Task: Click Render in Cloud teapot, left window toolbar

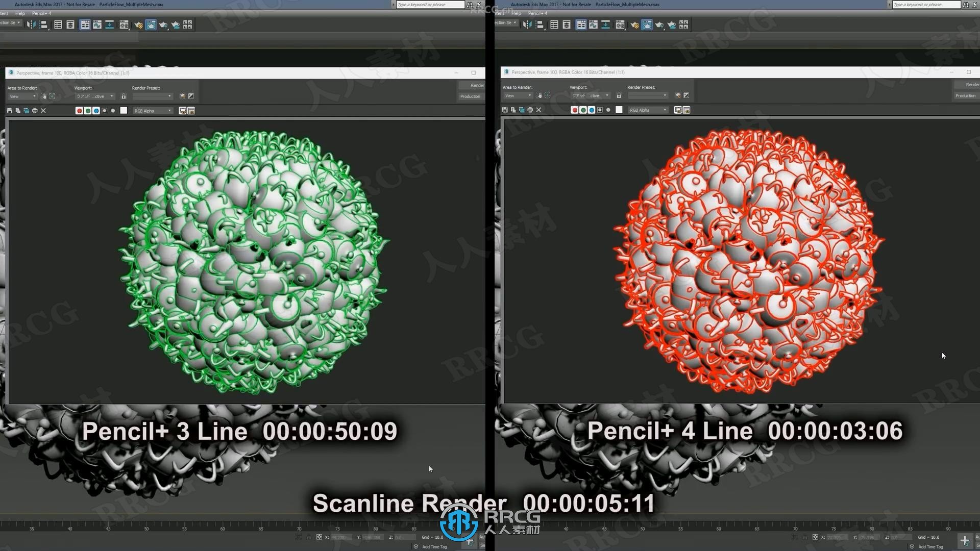Action: pyautogui.click(x=175, y=24)
